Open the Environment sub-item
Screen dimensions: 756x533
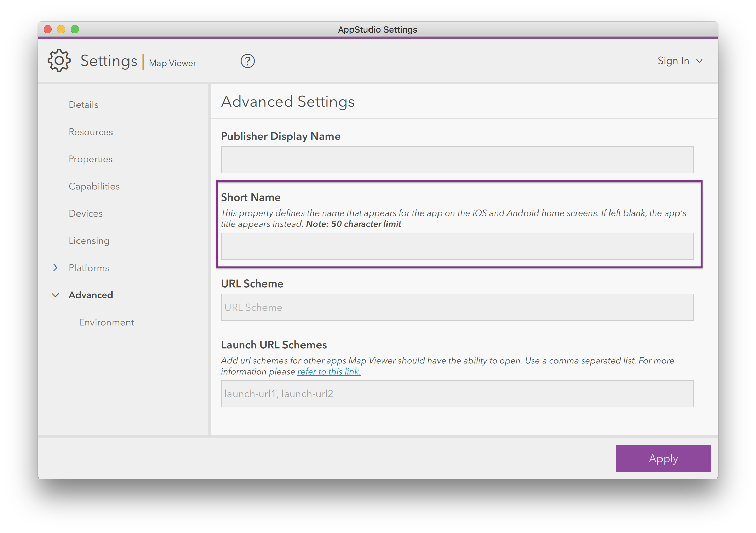(x=106, y=322)
